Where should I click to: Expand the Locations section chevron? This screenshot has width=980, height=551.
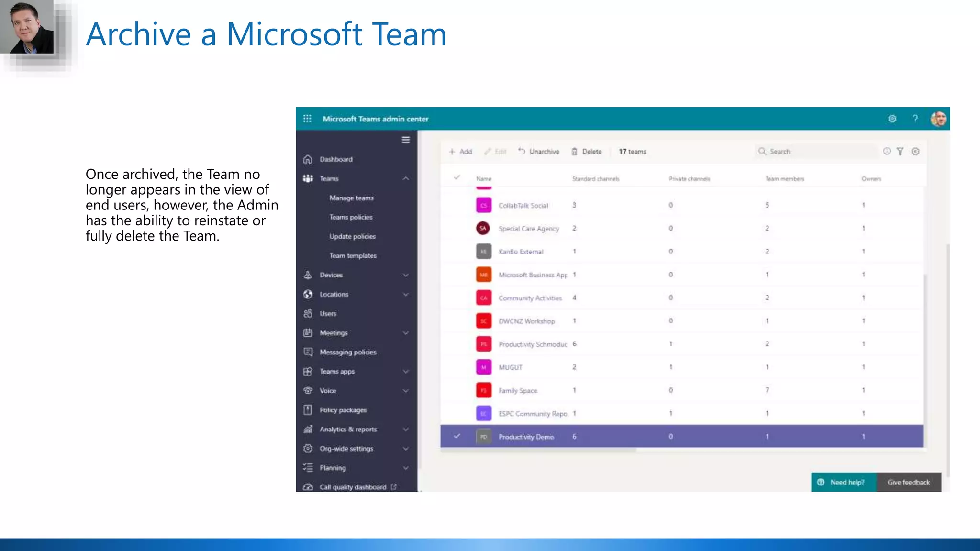[x=406, y=294]
